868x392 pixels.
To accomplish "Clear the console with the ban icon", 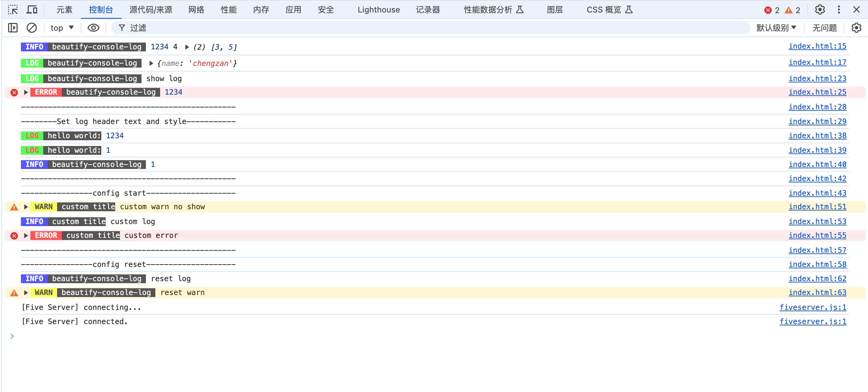I will pos(32,28).
